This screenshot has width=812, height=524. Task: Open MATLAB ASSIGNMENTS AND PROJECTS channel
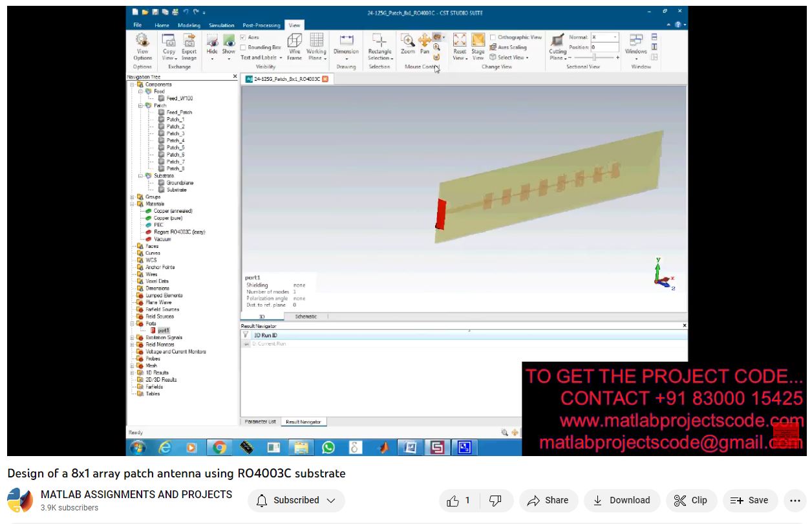[136, 494]
